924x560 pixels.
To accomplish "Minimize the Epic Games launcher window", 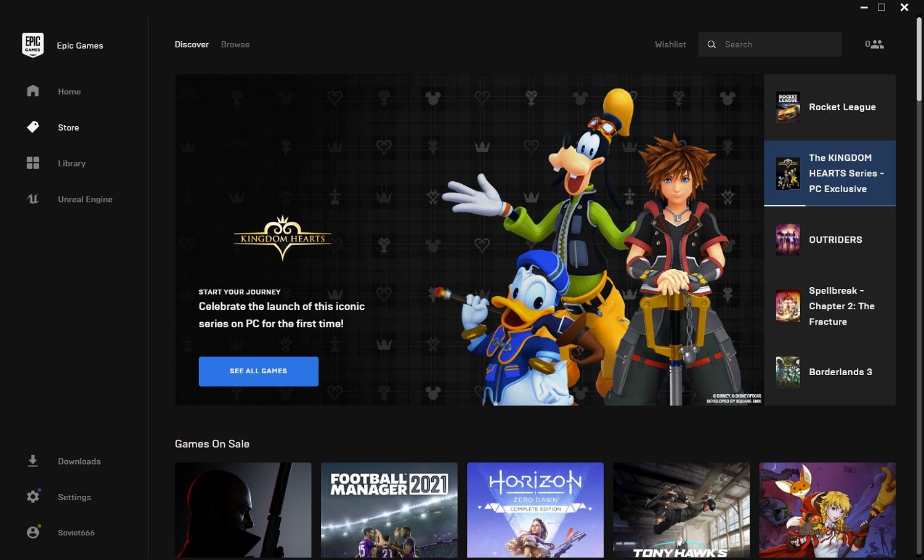I will point(864,7).
